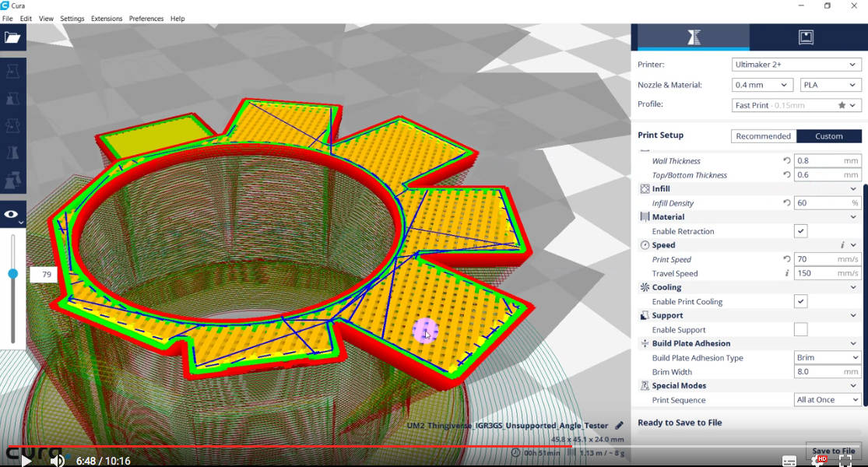The image size is (868, 467).
Task: Reset the Top/Bottom Thickness value
Action: coord(786,175)
